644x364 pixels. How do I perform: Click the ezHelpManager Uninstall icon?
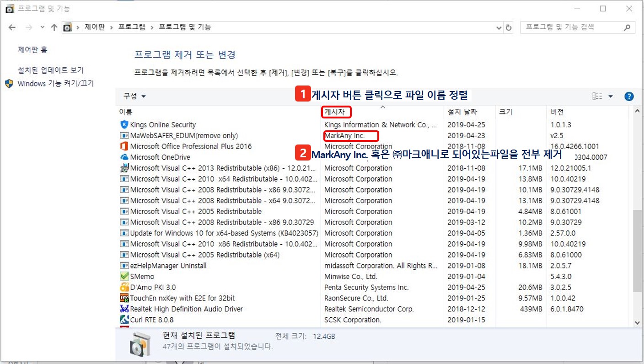pos(124,266)
